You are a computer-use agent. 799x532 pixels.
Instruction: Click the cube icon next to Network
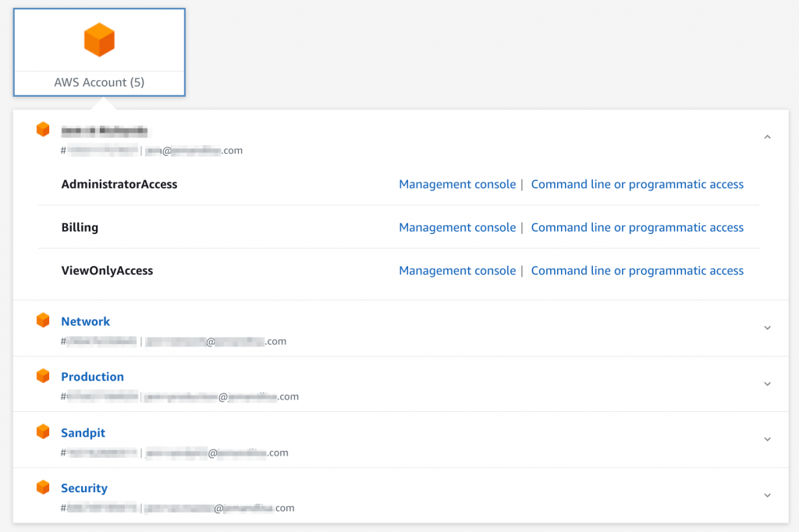tap(43, 321)
